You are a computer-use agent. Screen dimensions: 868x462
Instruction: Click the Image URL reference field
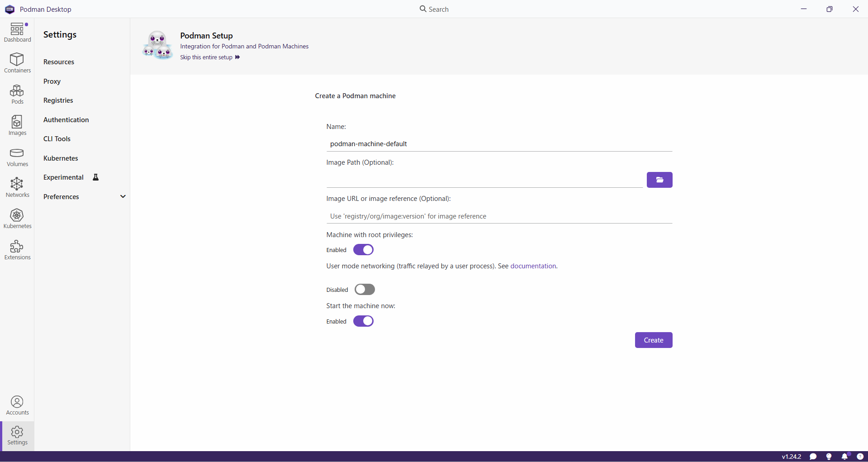click(x=499, y=216)
